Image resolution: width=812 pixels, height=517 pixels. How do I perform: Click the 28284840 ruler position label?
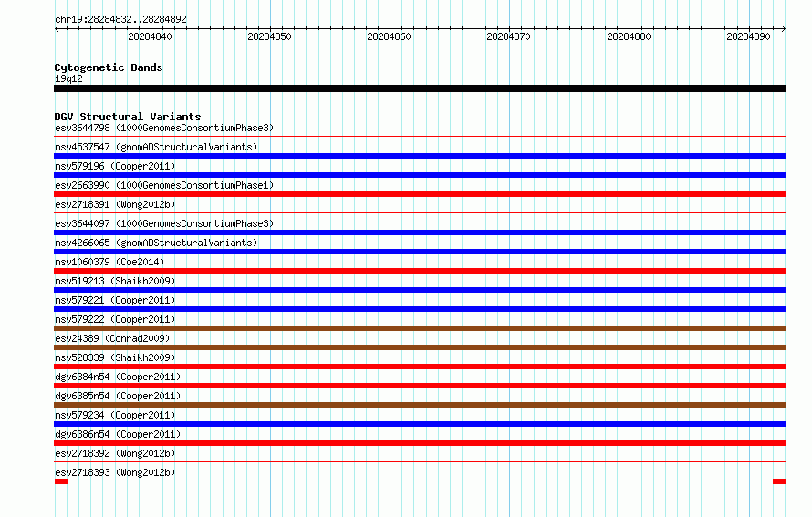click(151, 36)
